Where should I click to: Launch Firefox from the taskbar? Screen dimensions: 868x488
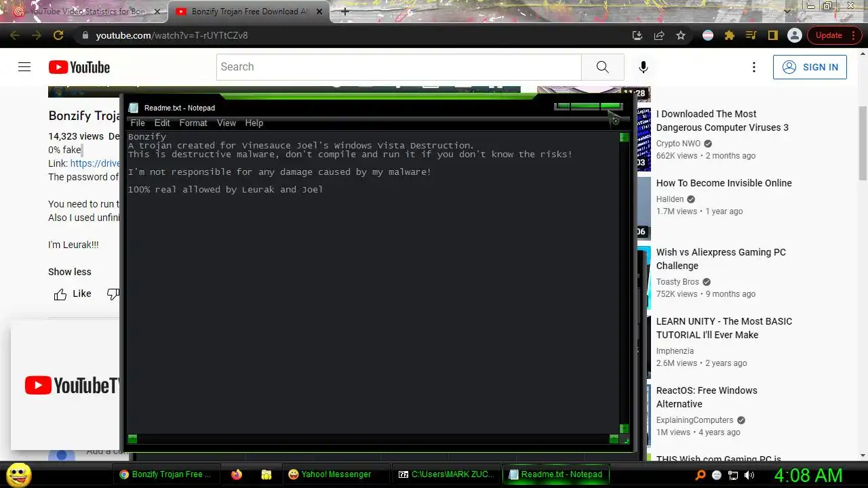(236, 474)
